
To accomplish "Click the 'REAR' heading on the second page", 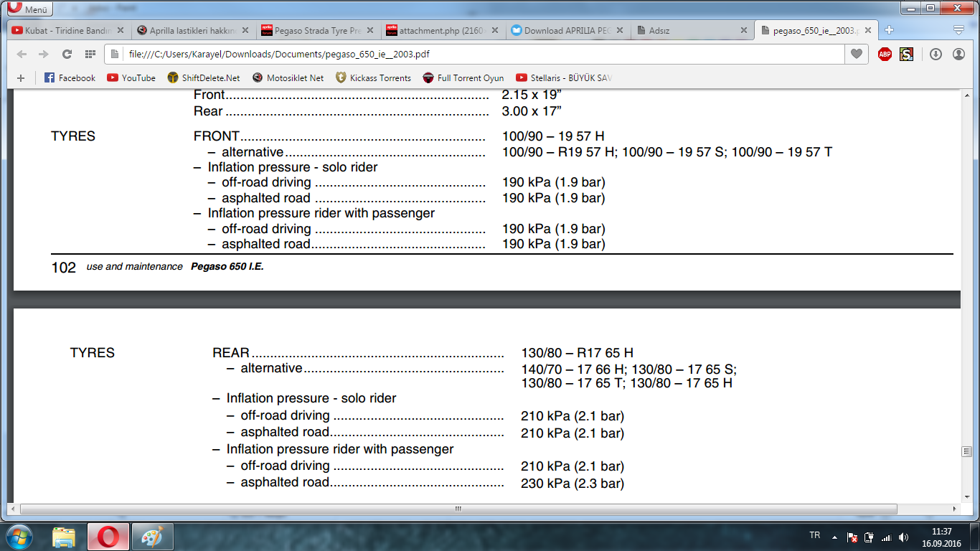I will (x=231, y=353).
